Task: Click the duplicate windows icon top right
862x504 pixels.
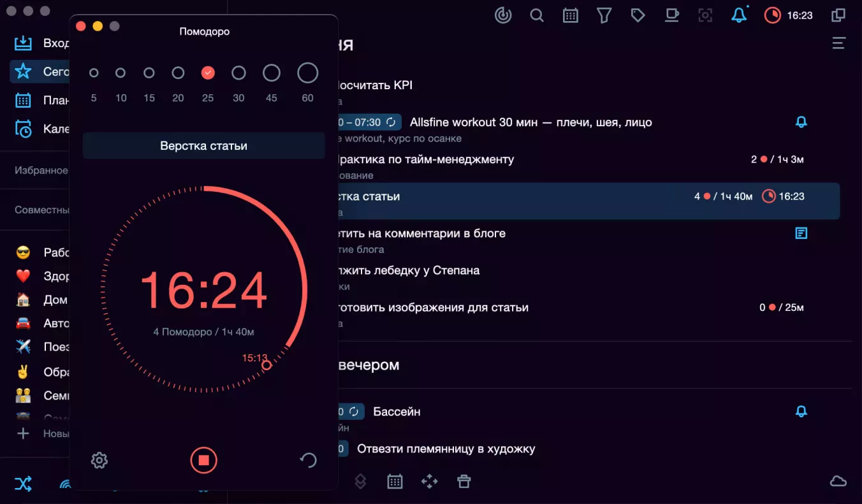Action: tap(838, 15)
